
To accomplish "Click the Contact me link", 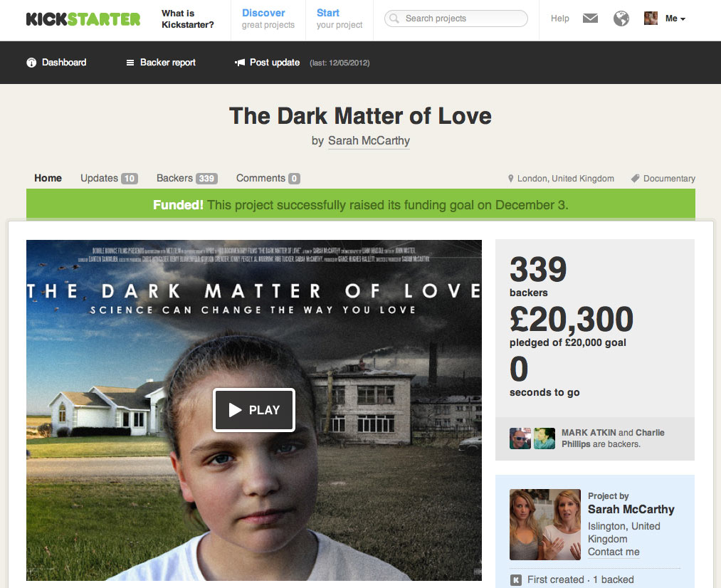I will coord(614,552).
